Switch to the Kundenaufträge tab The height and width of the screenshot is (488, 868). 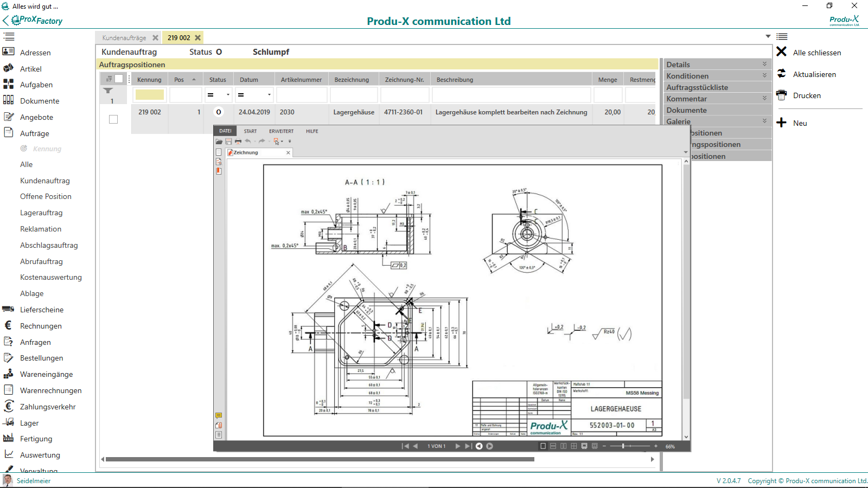point(124,38)
